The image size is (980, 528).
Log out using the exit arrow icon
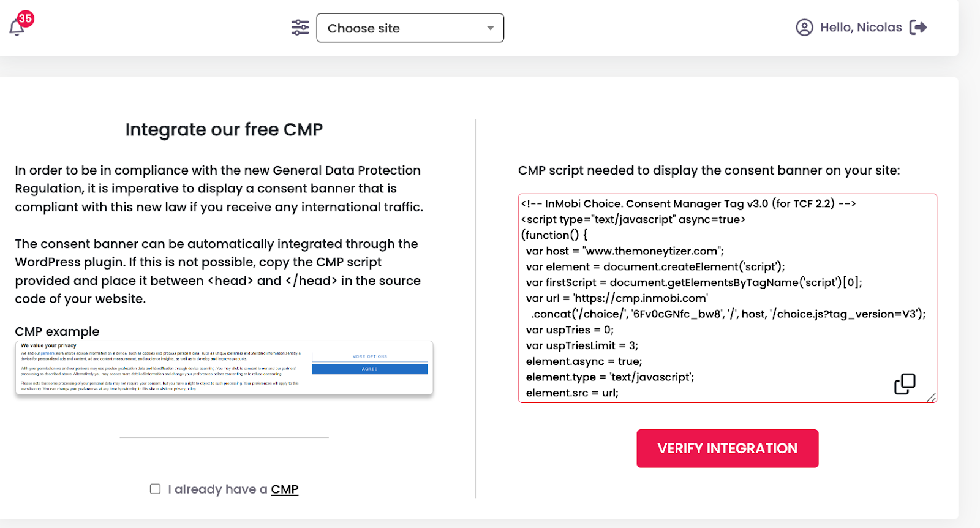(x=918, y=28)
